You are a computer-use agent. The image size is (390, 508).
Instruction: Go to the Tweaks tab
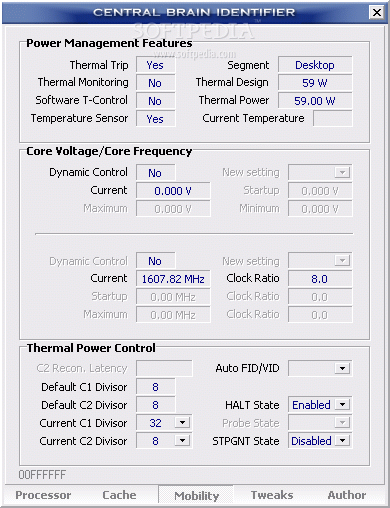tap(272, 495)
